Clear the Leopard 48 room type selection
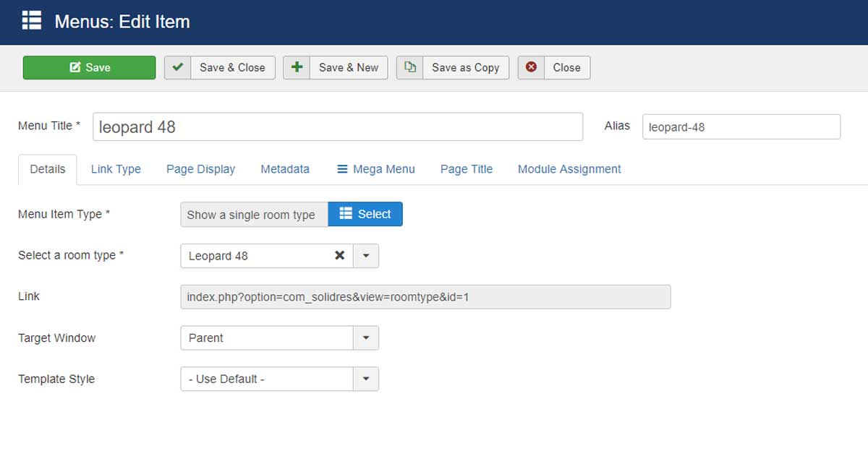868x451 pixels. pyautogui.click(x=339, y=255)
